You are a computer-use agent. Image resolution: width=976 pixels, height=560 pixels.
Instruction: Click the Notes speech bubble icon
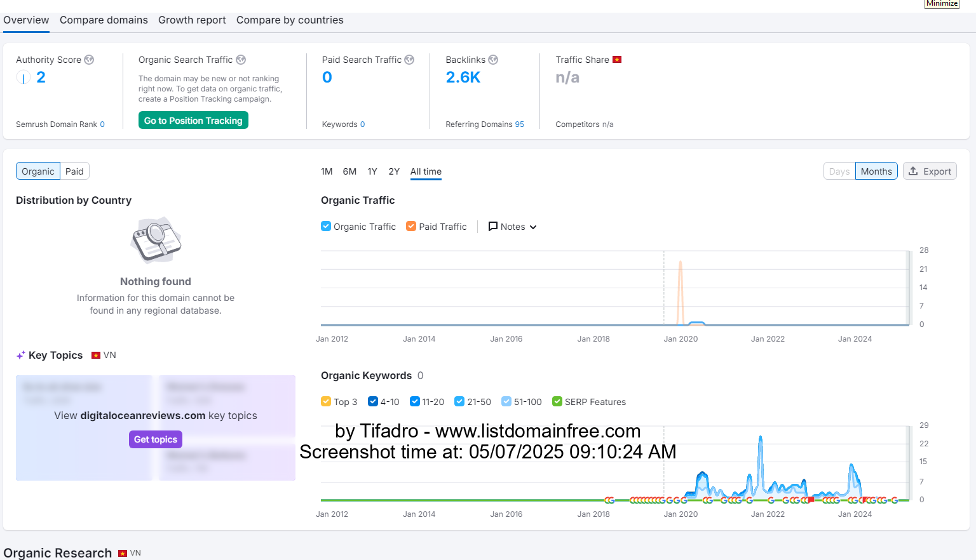[x=492, y=227]
